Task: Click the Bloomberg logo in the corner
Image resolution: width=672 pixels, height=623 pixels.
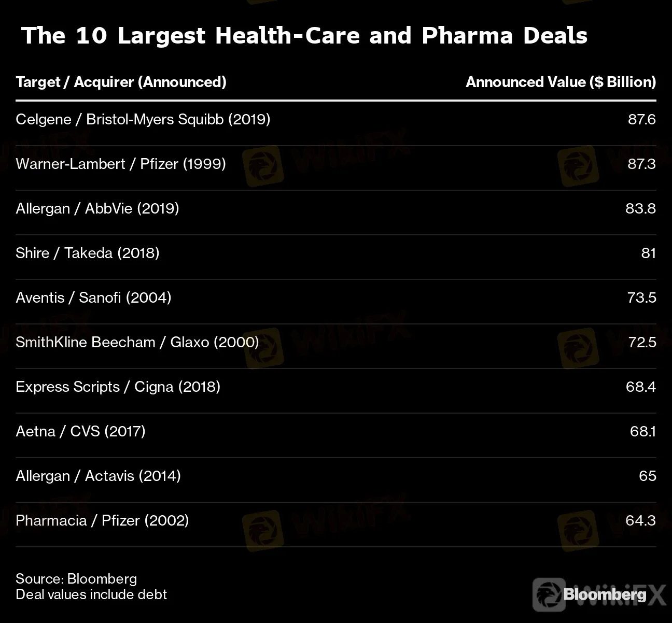Action: (604, 594)
